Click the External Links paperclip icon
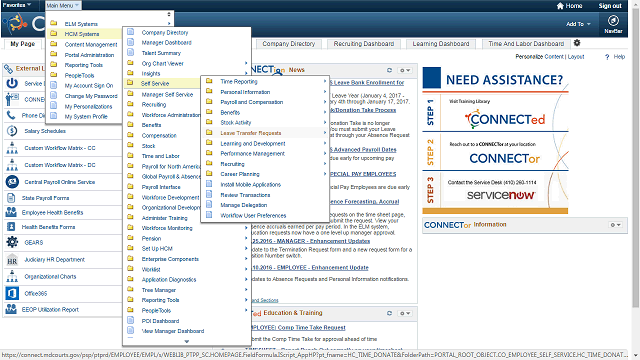This screenshot has width=640, height=360. click(x=8, y=69)
